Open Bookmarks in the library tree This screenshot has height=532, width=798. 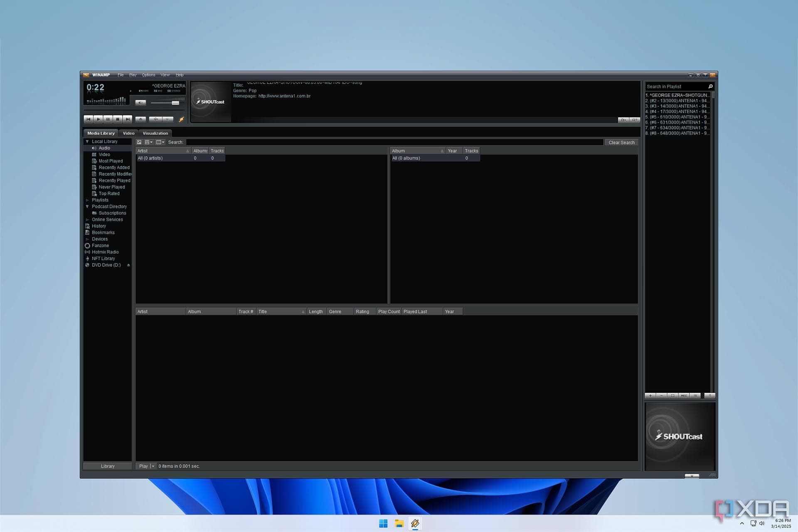(x=103, y=233)
